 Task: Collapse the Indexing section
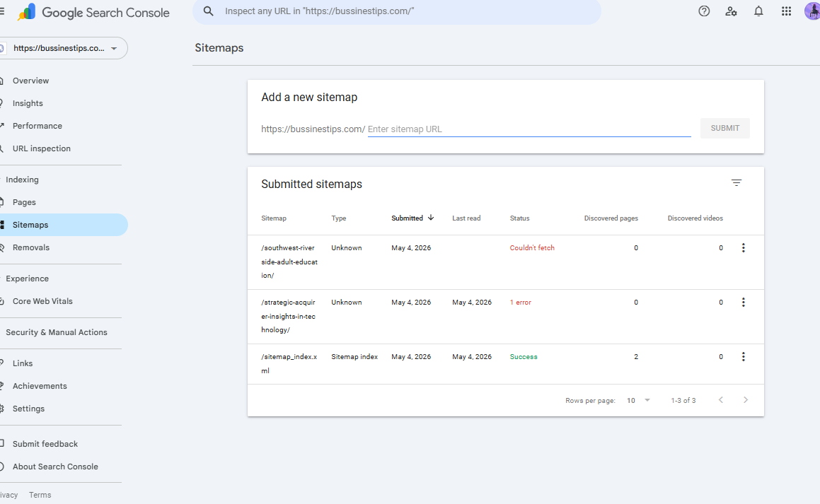(x=22, y=180)
